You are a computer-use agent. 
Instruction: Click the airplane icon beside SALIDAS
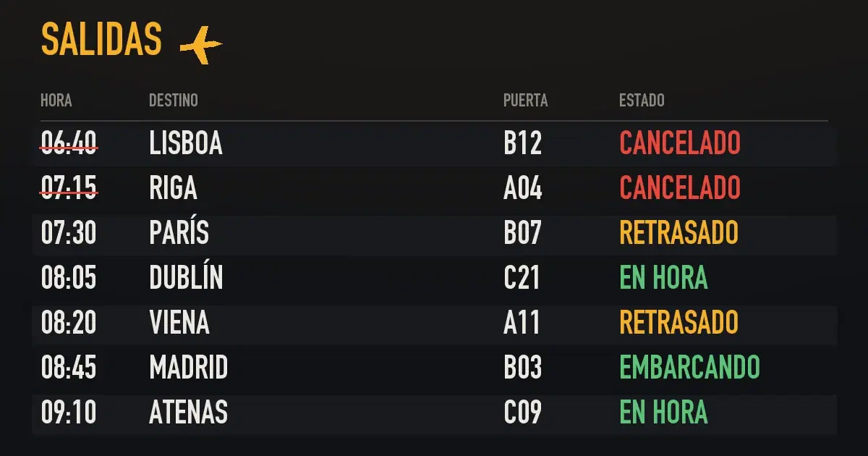pos(201,45)
